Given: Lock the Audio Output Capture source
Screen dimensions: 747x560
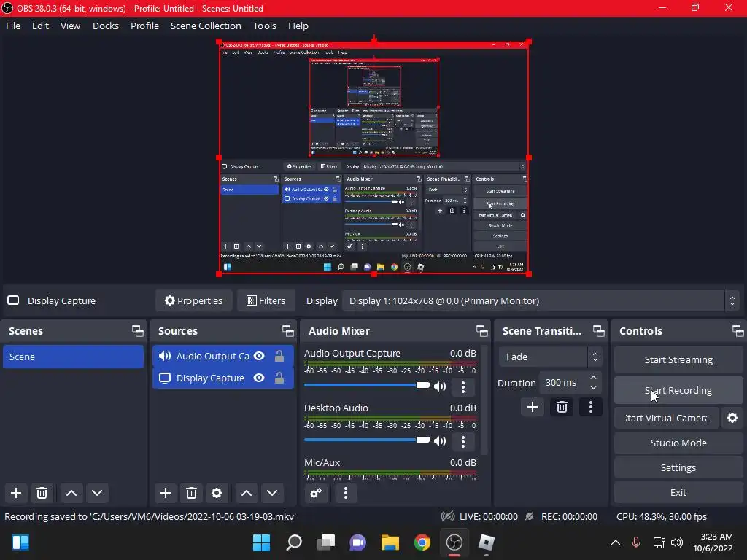Looking at the screenshot, I should click(279, 356).
